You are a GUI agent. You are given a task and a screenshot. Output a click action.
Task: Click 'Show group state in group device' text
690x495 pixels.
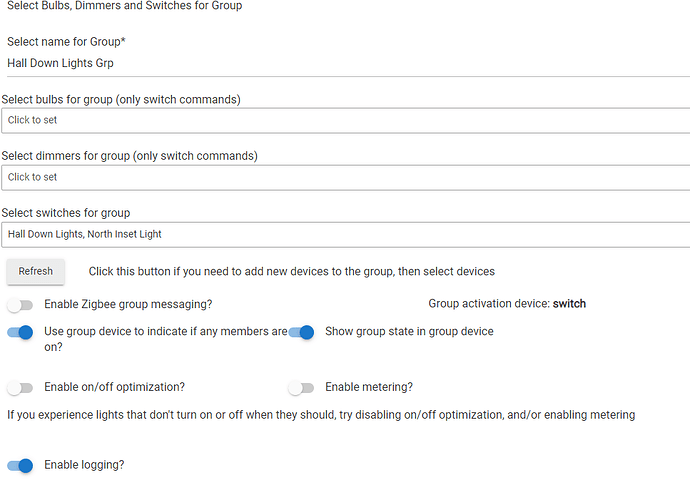click(409, 332)
